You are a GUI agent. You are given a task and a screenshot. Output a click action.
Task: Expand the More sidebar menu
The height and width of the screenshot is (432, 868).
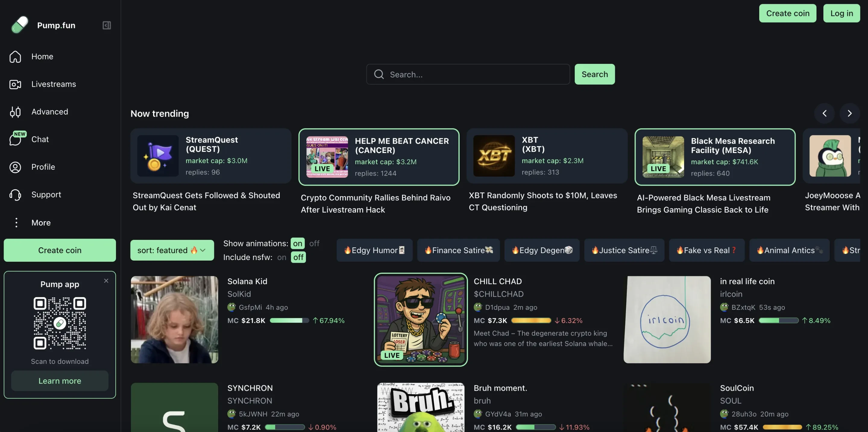[x=41, y=223]
